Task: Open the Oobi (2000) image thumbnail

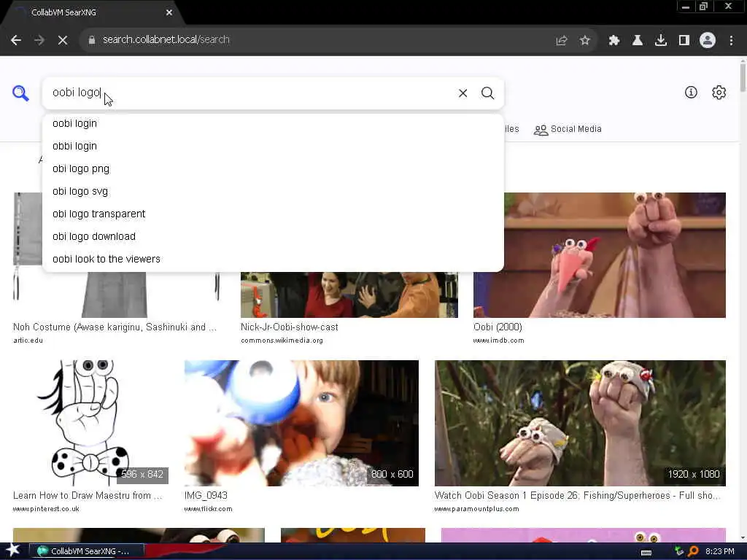Action: coord(600,254)
